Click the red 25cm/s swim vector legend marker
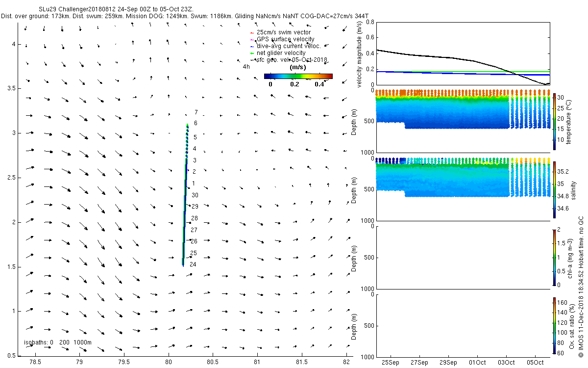This screenshot has height=368, width=588. (x=251, y=33)
